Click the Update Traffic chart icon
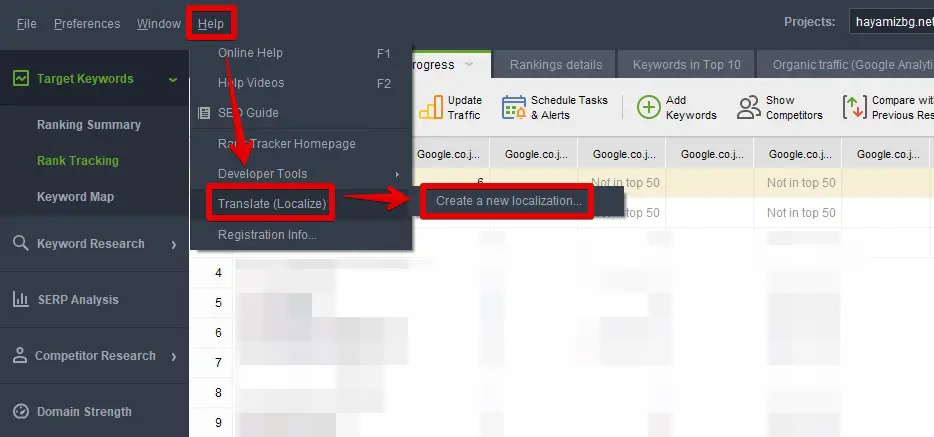 (x=430, y=108)
